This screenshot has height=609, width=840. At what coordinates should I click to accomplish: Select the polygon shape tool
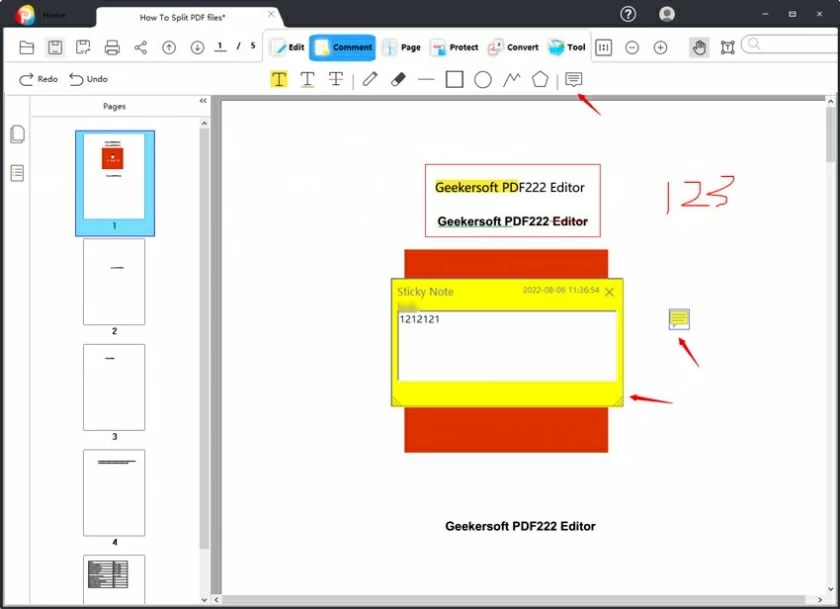[539, 79]
